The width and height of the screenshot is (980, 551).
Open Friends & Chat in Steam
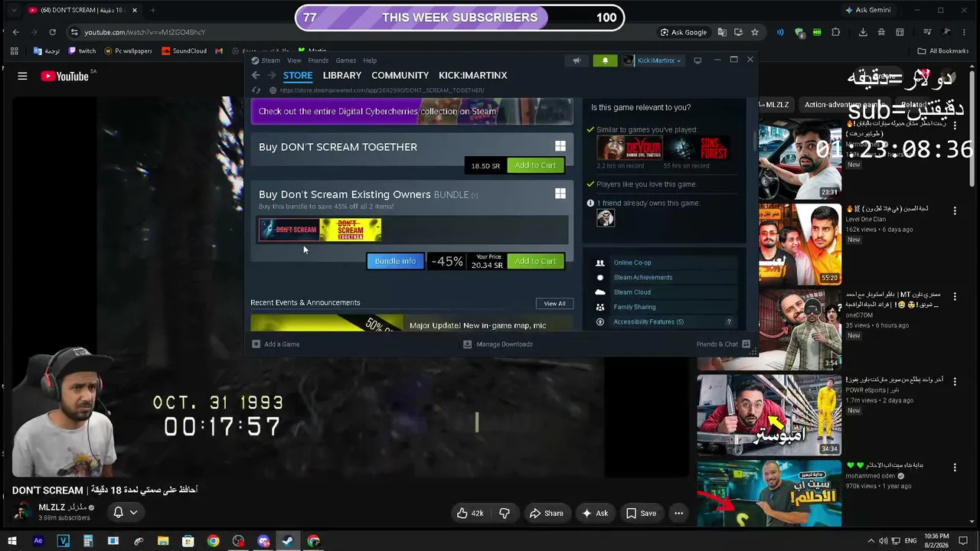click(723, 344)
